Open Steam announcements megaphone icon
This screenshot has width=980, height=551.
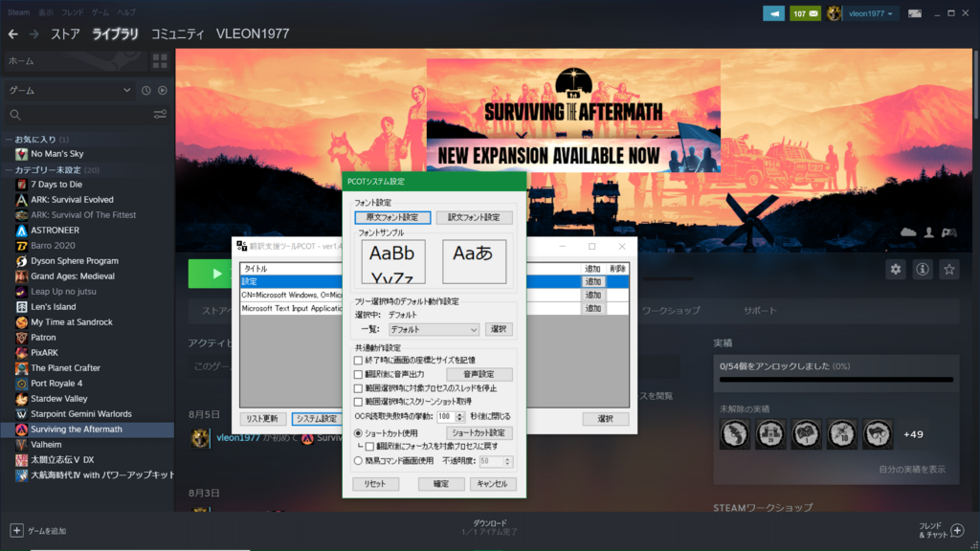773,13
